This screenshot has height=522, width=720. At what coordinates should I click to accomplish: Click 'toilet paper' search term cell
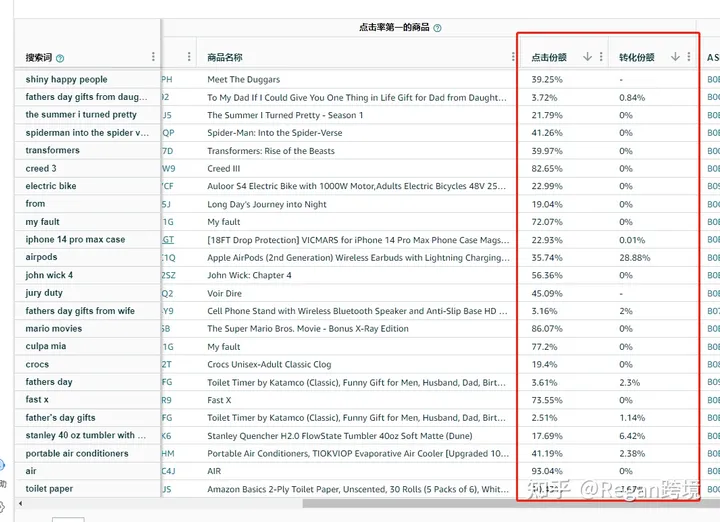pyautogui.click(x=50, y=489)
